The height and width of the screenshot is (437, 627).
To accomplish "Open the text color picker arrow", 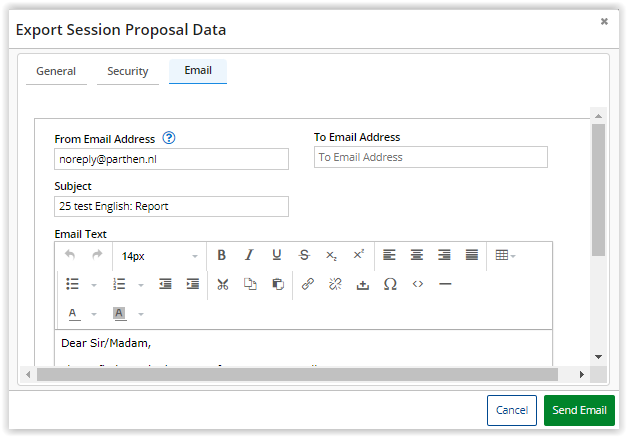I will coord(94,314).
